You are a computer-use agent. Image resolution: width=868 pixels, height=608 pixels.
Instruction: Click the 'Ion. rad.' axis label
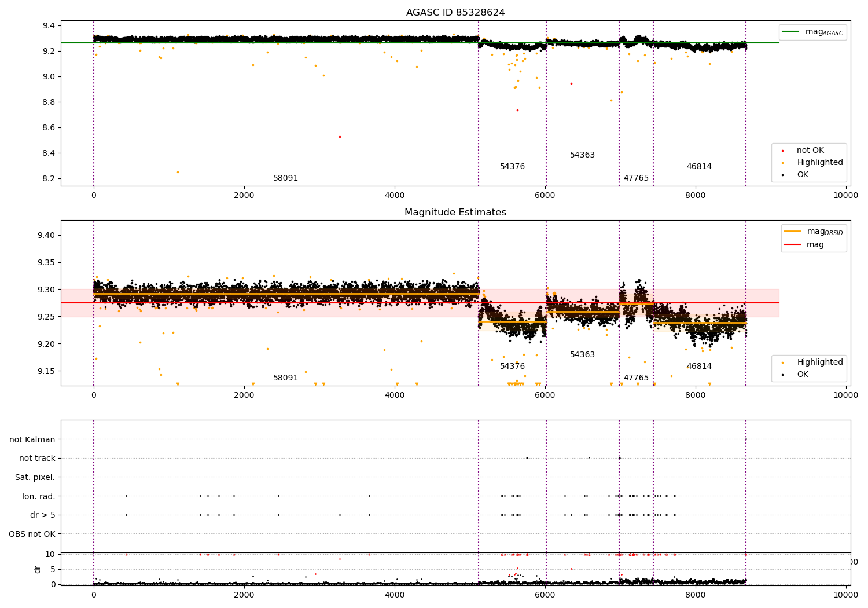pos(39,496)
